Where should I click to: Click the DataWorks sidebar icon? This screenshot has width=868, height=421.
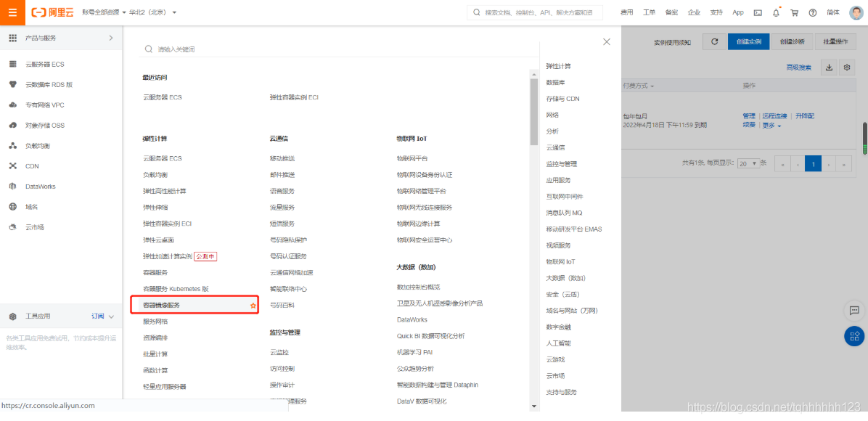pyautogui.click(x=13, y=187)
